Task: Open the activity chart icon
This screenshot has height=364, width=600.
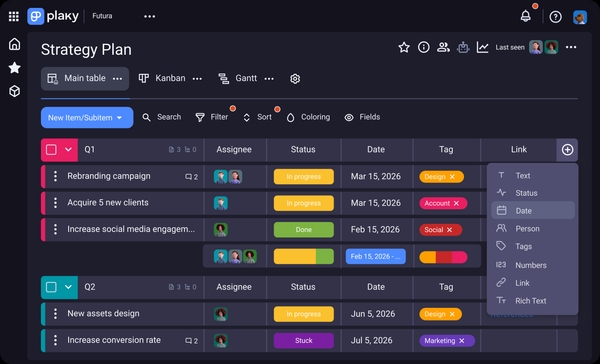Action: point(483,47)
